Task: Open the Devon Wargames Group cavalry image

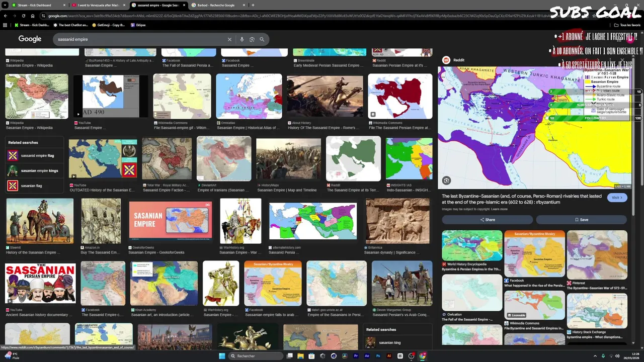Action: pos(401,283)
